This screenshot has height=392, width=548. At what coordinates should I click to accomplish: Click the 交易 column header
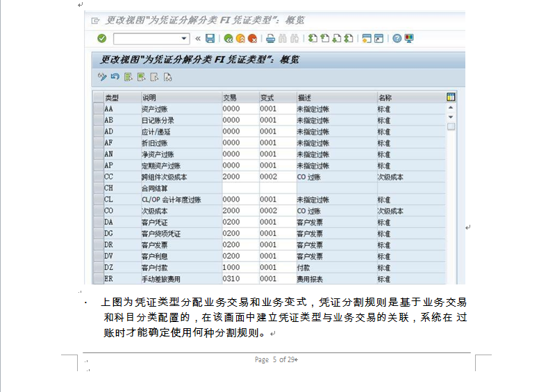[x=241, y=98]
